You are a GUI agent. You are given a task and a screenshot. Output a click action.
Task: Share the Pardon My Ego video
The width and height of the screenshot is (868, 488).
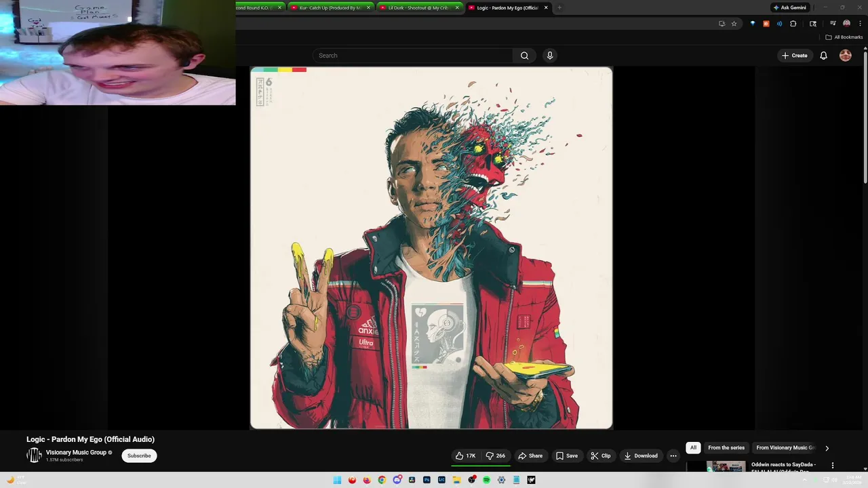pyautogui.click(x=530, y=455)
